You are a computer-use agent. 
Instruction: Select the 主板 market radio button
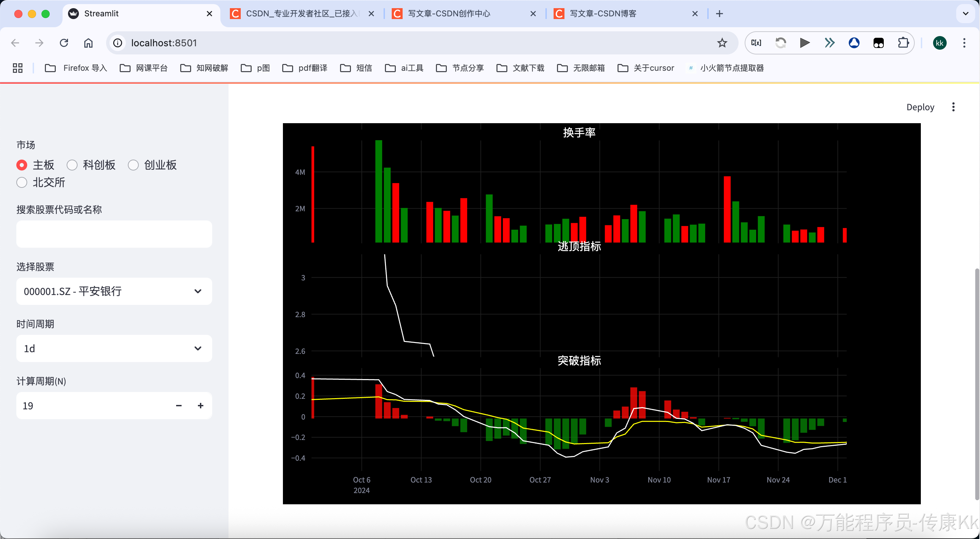click(22, 165)
